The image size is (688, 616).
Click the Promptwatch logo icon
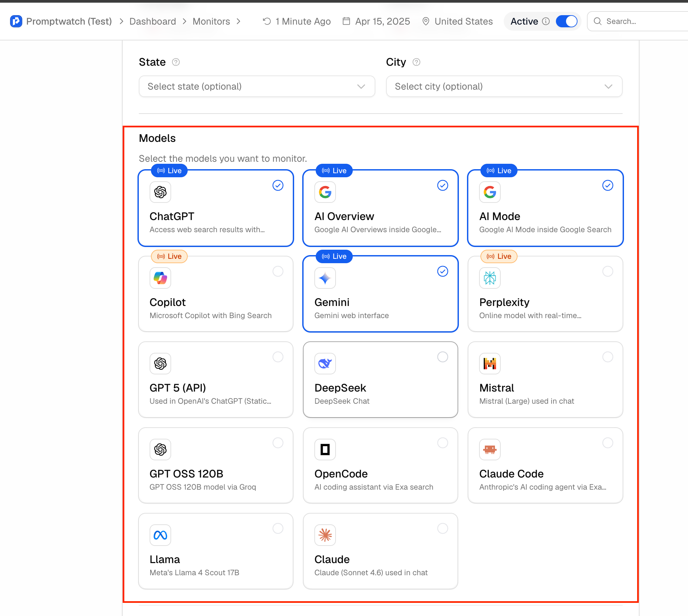point(16,21)
